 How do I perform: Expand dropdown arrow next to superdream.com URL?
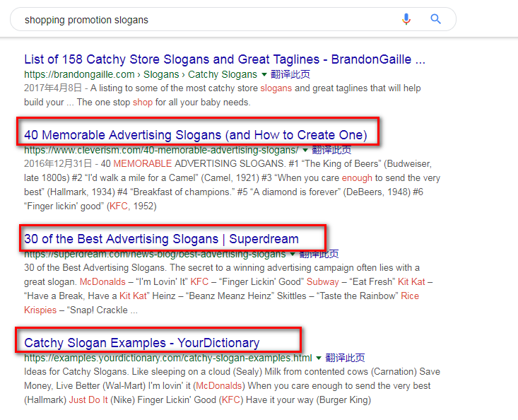(x=293, y=254)
